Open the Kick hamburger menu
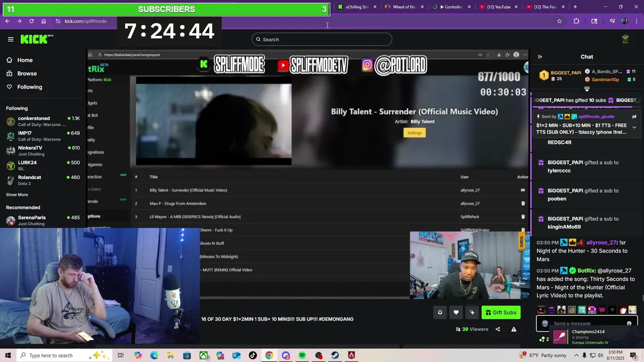644x362 pixels. (11, 39)
